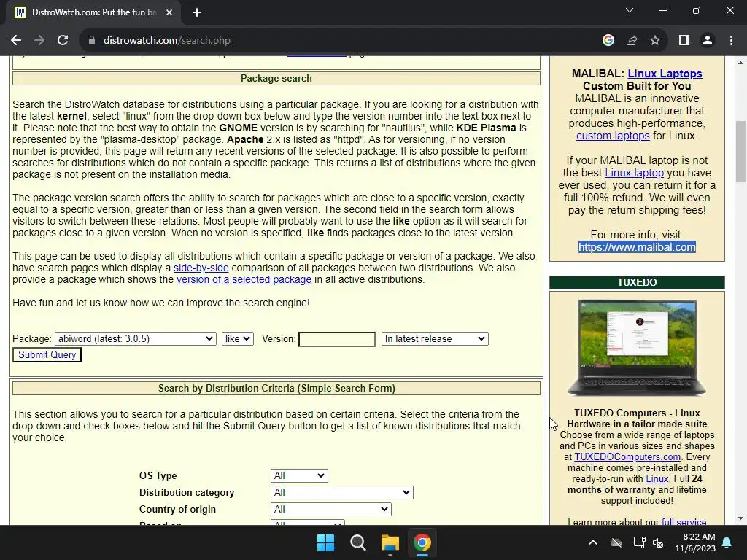Click the 'full service' link
The image size is (747, 560).
click(684, 521)
